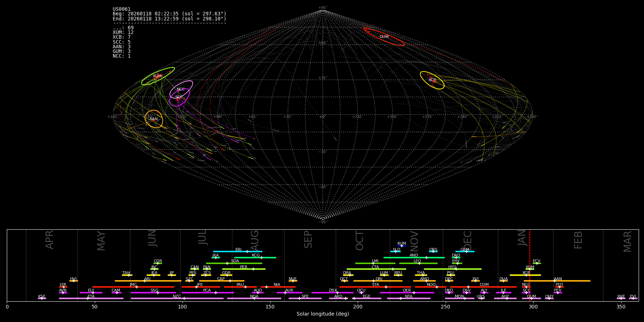Select the KSE shower label in timeline

(x=42, y=296)
